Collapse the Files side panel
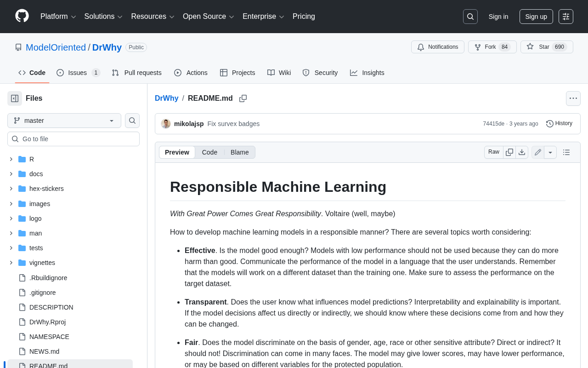This screenshot has height=368, width=588. point(15,98)
